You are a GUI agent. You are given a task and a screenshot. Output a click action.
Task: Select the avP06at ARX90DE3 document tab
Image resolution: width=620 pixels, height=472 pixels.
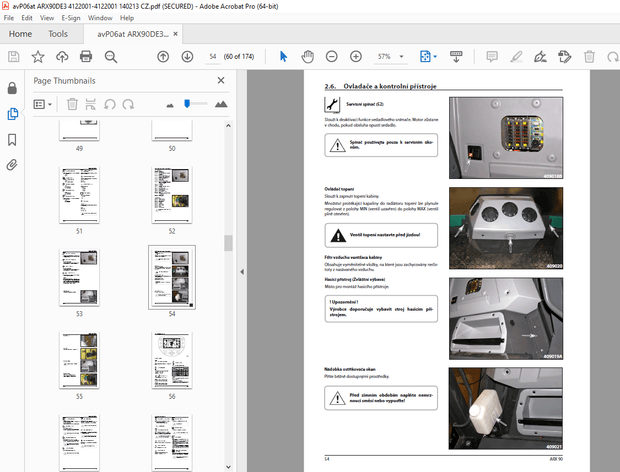pos(133,34)
